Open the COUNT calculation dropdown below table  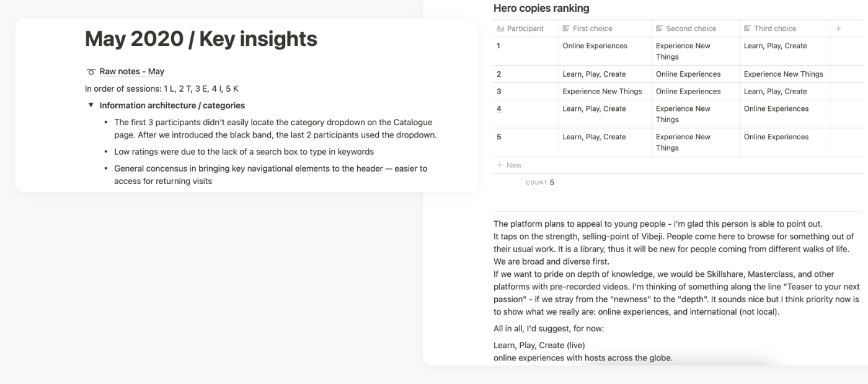pos(539,183)
